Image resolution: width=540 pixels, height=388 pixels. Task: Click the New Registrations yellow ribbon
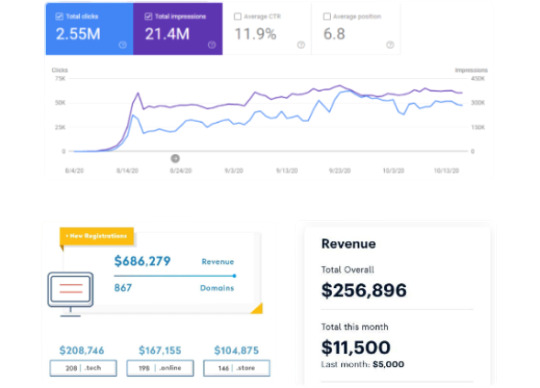[97, 236]
